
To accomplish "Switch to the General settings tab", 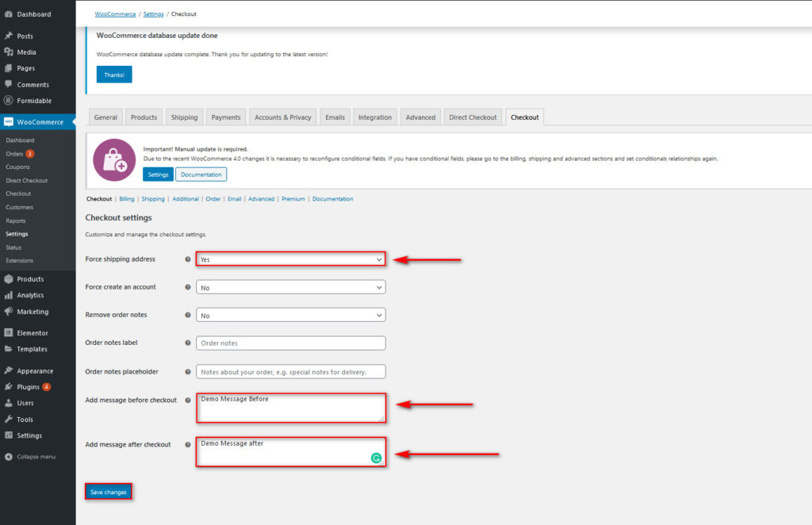I will [x=105, y=117].
